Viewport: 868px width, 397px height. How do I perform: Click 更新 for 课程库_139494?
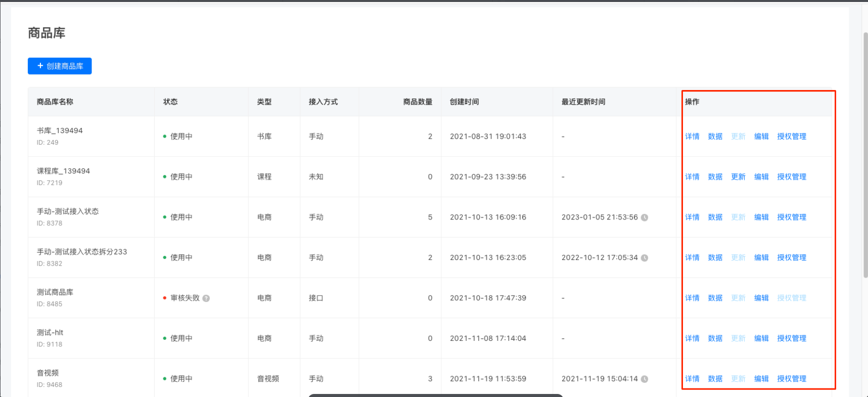point(738,177)
